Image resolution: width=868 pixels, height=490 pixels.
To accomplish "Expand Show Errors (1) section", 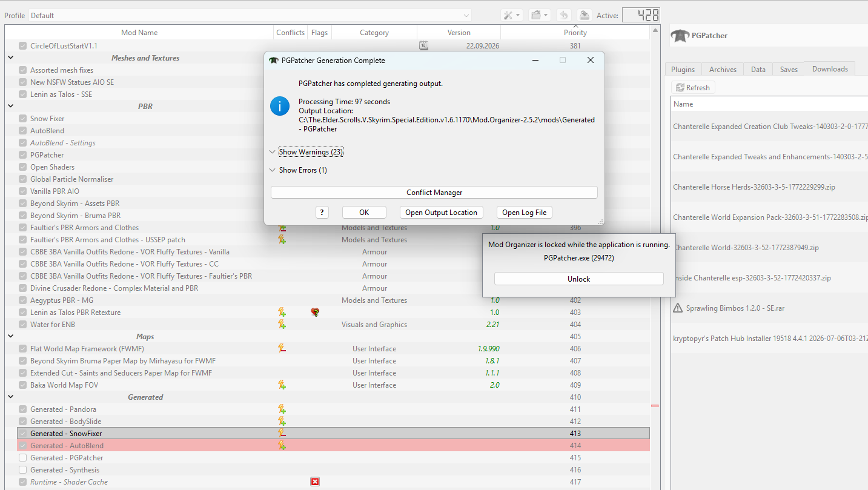I will (298, 170).
